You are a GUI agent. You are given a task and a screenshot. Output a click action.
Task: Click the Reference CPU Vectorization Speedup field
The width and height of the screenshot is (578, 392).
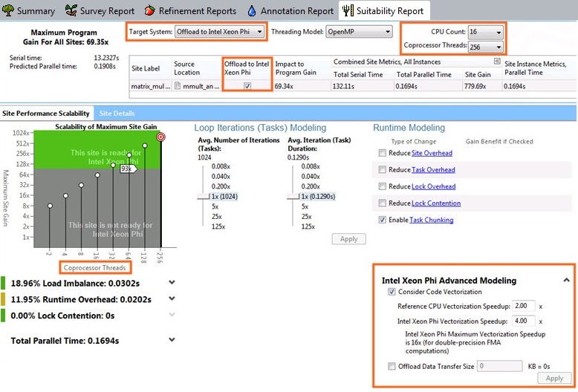(x=524, y=306)
